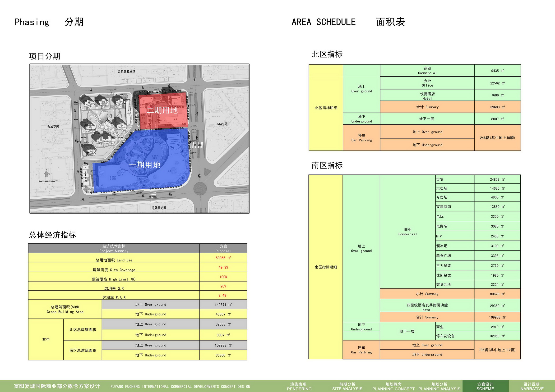Click the 北区总建筑面积 cell
The image size is (555, 392).
pos(83,330)
